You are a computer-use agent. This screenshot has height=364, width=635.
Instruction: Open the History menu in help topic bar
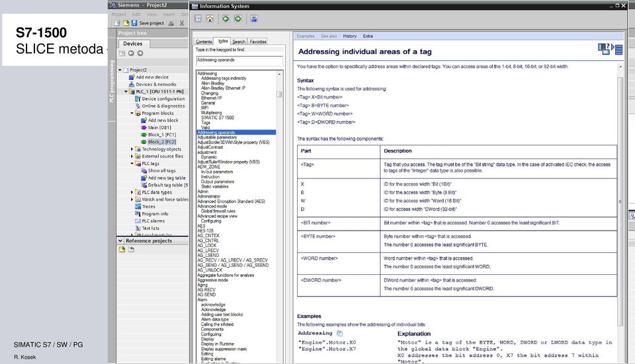(350, 36)
